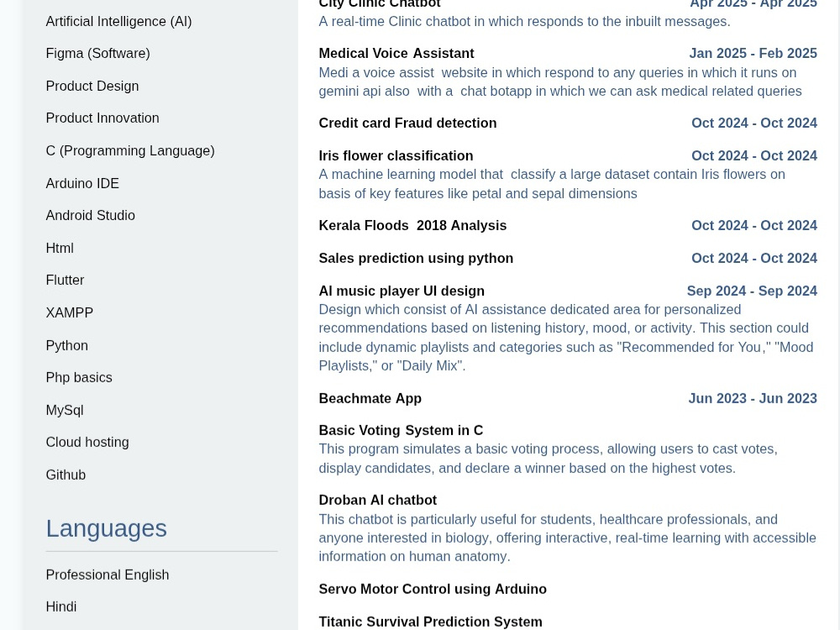The height and width of the screenshot is (630, 840).
Task: Click the 'Hindi' language entry
Action: point(61,607)
